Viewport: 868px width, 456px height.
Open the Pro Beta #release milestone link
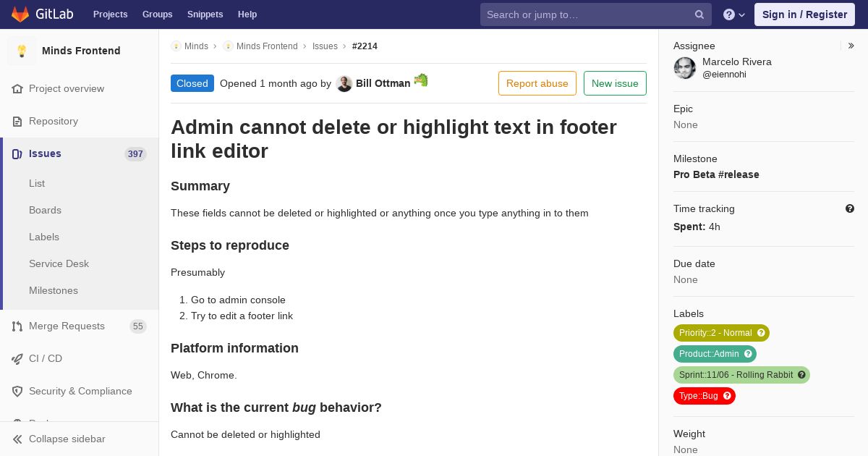click(716, 174)
